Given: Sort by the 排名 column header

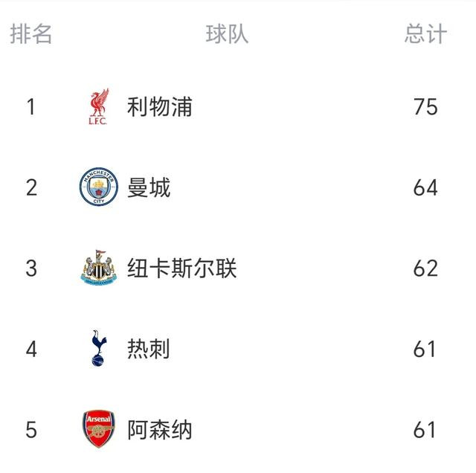Looking at the screenshot, I should pos(31,34).
